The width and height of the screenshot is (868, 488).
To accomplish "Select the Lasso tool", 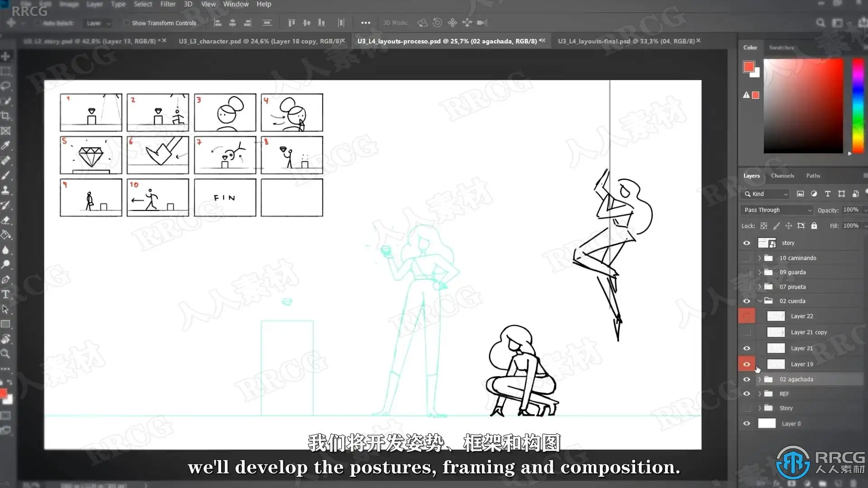I will [6, 86].
